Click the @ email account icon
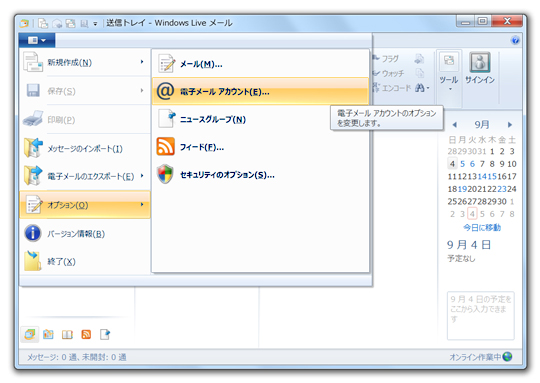The width and height of the screenshot is (540, 383). [165, 91]
